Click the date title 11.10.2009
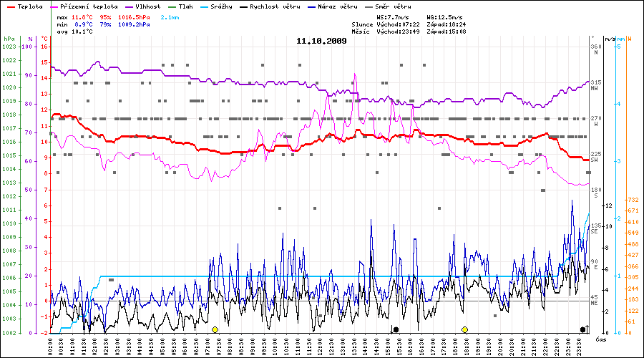Screen dimensions: 644x358 click(321, 41)
